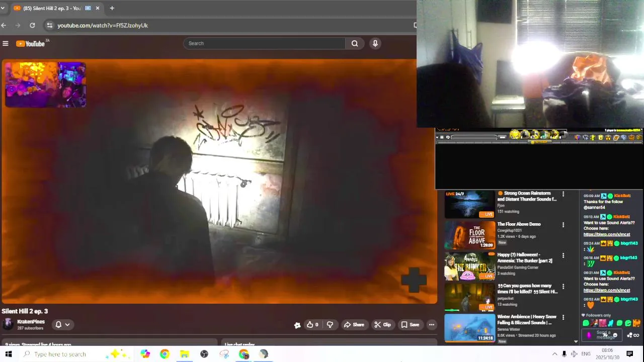Open the overlay toolbar dropdown triangle
Screen dimensions: 644x362
coord(437,137)
